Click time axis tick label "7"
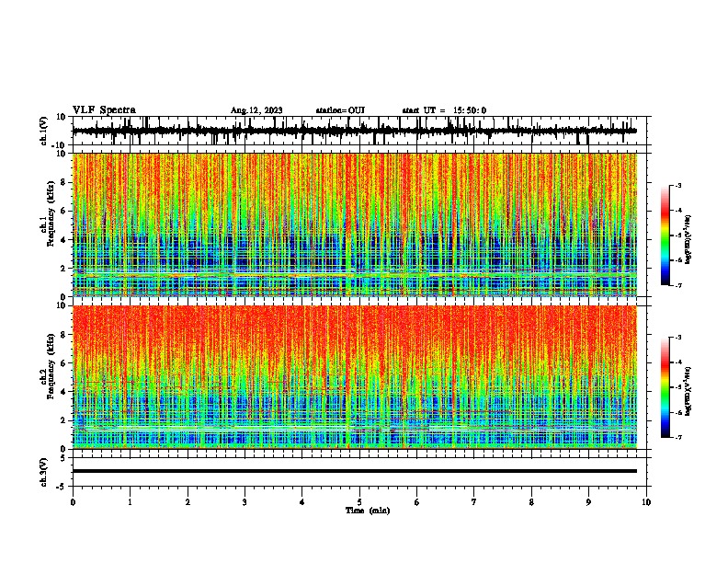 click(474, 502)
